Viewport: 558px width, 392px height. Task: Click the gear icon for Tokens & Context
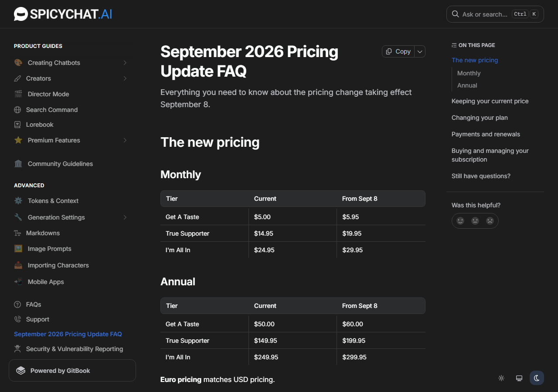click(x=18, y=201)
